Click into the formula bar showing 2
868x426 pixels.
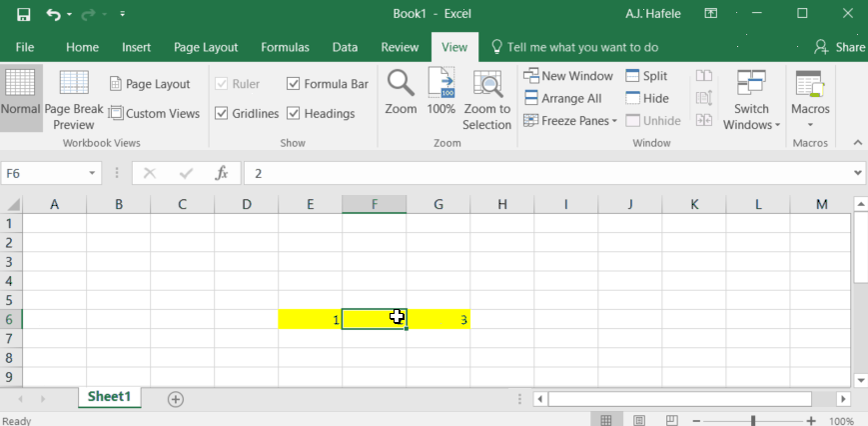[x=548, y=173]
